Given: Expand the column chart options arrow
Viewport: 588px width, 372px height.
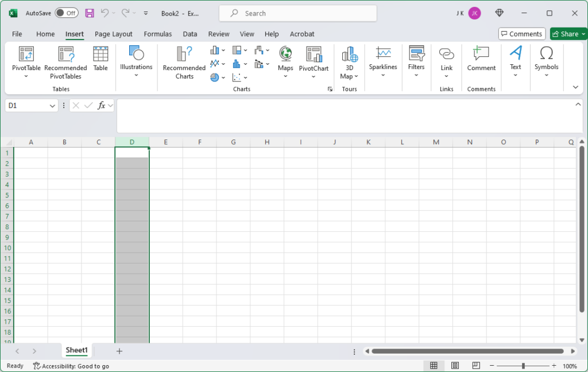Looking at the screenshot, I should point(222,50).
